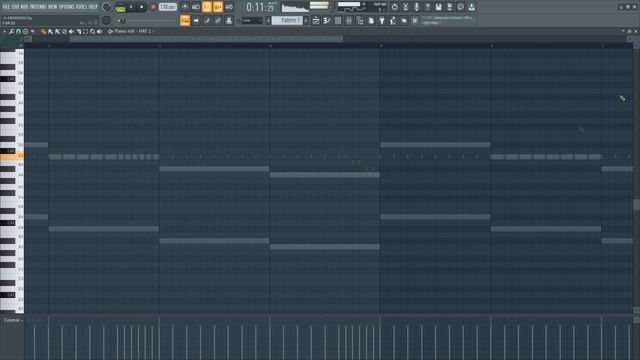
Task: Activate the magnifier Zoom tool
Action: point(93,31)
